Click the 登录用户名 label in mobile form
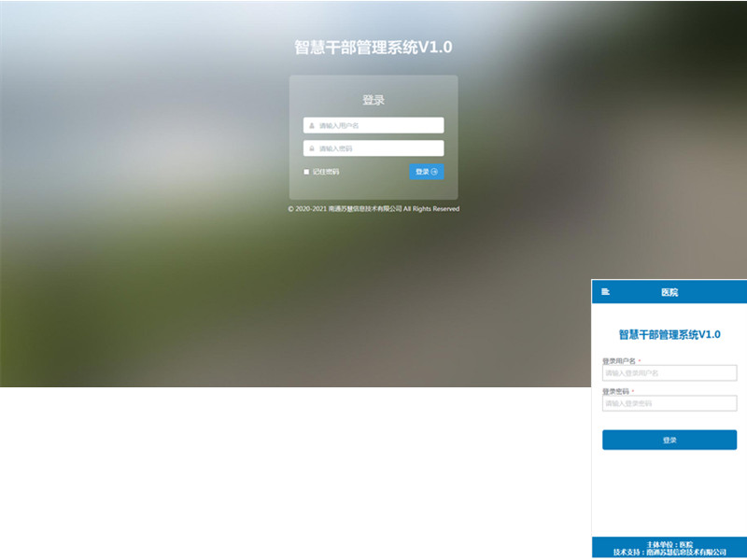Viewport: 747px width, 560px height. 619,361
